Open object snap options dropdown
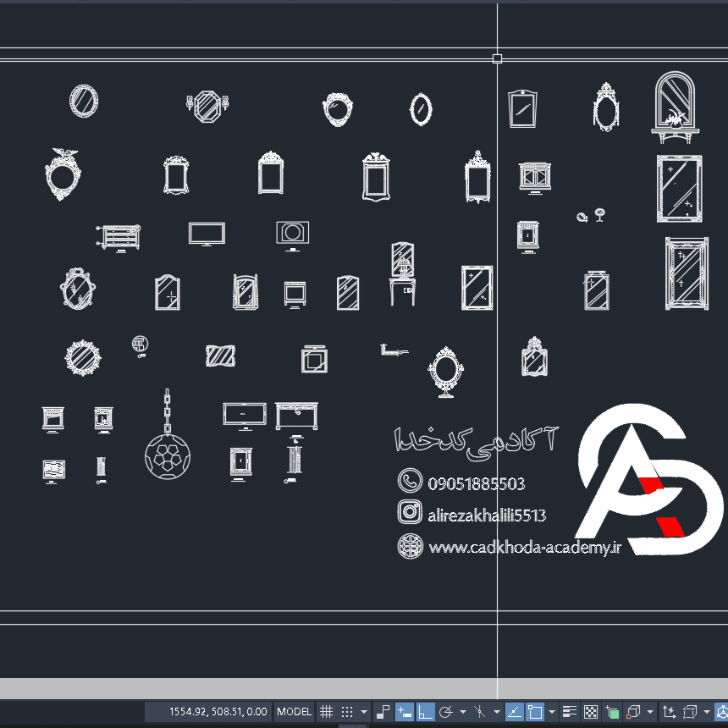Image resolution: width=728 pixels, height=728 pixels. pos(552,711)
